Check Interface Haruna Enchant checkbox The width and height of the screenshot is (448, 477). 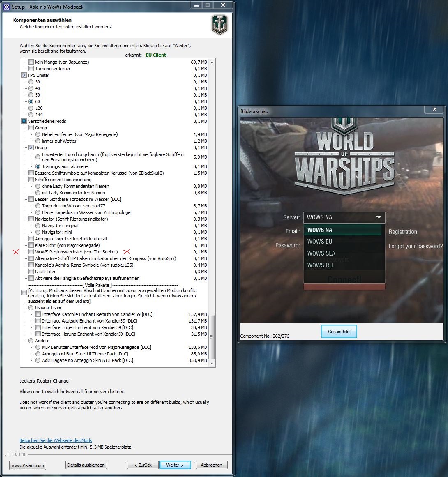click(x=38, y=334)
